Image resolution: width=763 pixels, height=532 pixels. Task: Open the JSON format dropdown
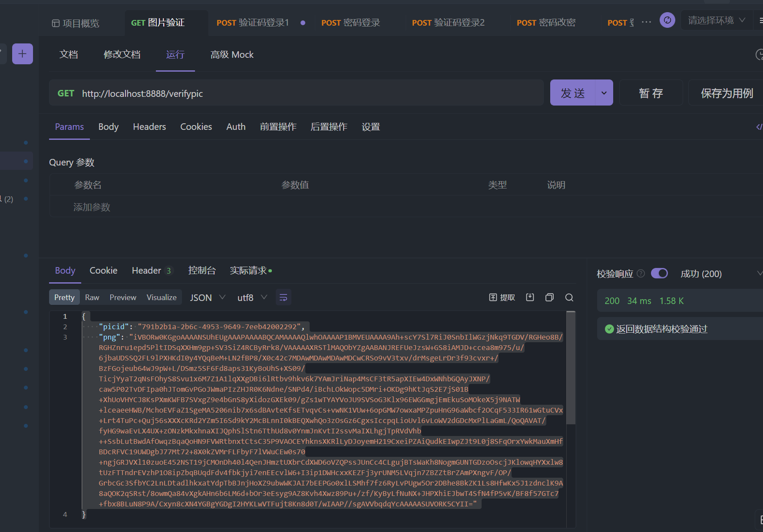(x=208, y=297)
